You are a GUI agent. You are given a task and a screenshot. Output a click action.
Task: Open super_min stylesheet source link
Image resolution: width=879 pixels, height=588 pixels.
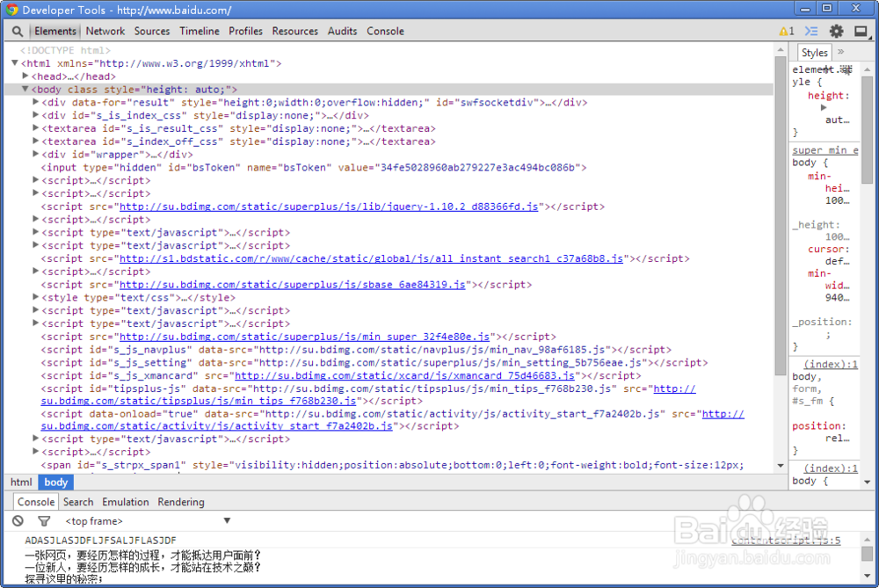825,149
